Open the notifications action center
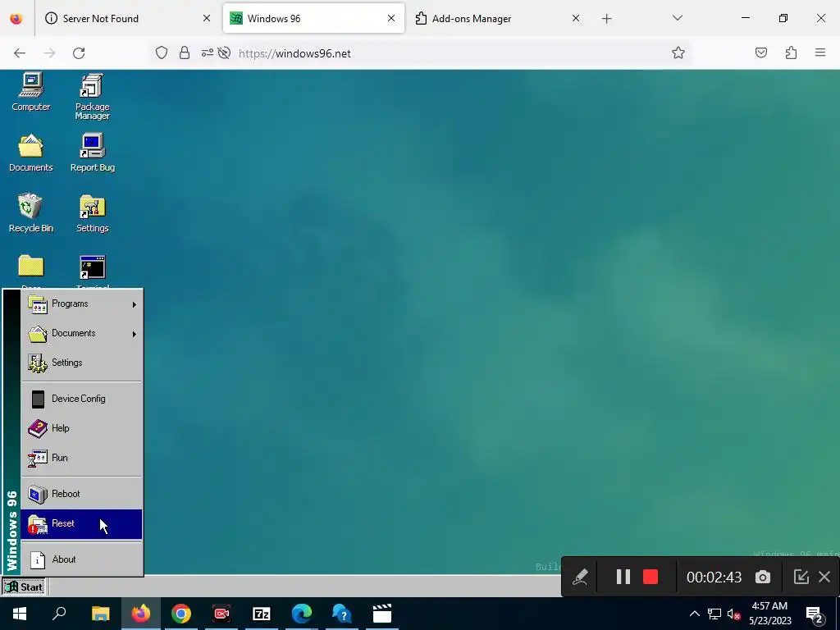 tap(815, 614)
